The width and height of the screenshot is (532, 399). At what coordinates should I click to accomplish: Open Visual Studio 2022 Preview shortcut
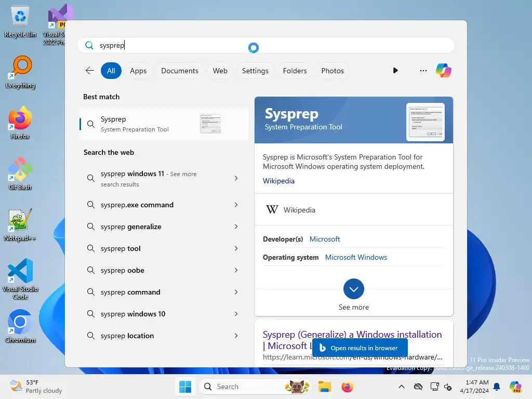pyautogui.click(x=54, y=24)
